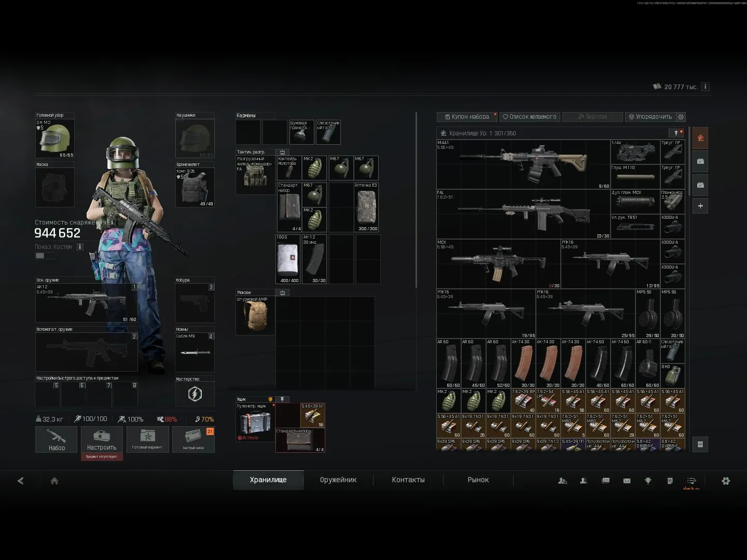
Task: Click the Набор loadout button
Action: click(x=57, y=440)
